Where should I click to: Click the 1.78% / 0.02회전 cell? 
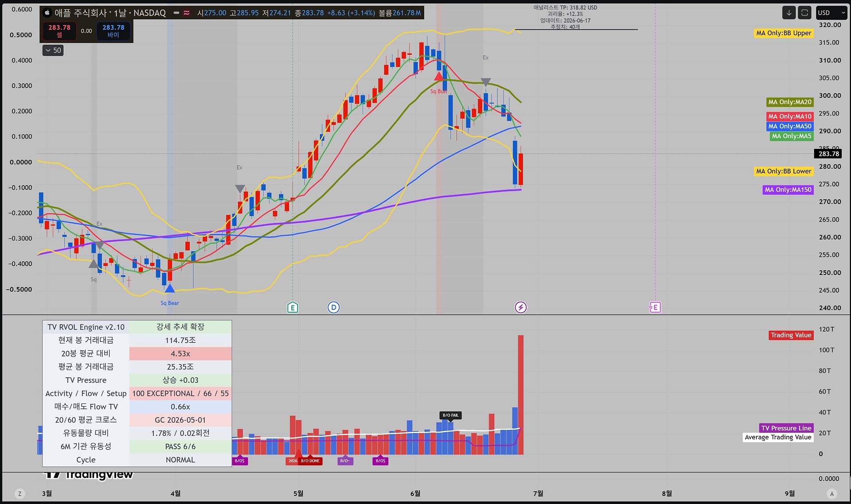coord(180,434)
